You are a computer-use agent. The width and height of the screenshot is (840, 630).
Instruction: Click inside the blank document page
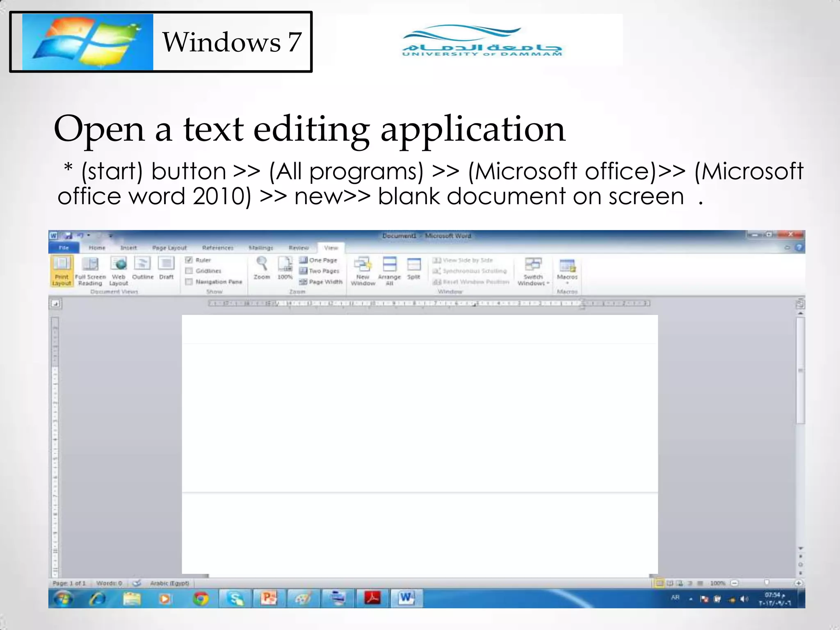(420, 444)
